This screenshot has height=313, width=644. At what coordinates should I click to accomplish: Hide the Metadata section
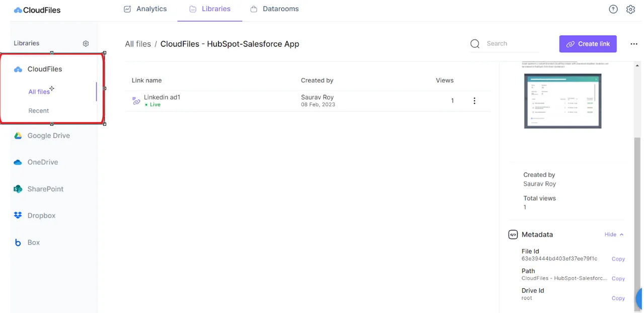610,234
